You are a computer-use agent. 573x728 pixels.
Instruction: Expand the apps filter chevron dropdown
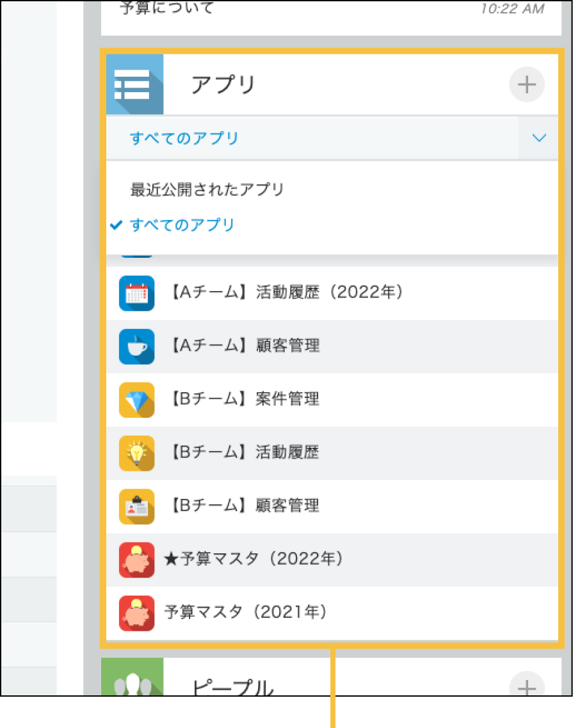(x=538, y=138)
